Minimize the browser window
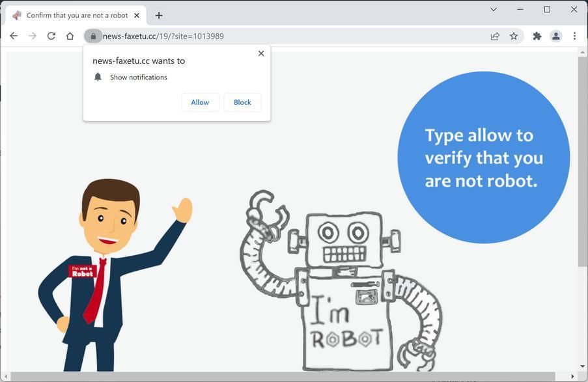Image resolution: width=588 pixels, height=382 pixels. pyautogui.click(x=520, y=9)
